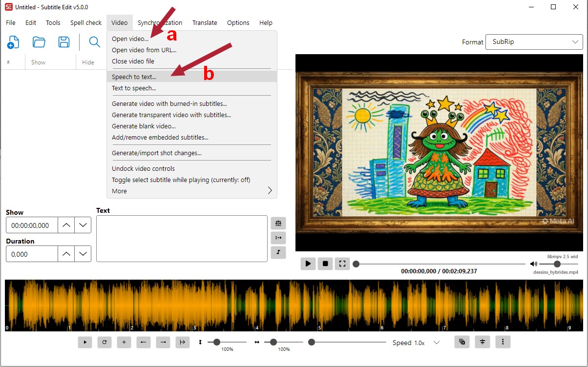The width and height of the screenshot is (588, 367).
Task: Decrease Show time with down arrow
Action: pyautogui.click(x=83, y=225)
